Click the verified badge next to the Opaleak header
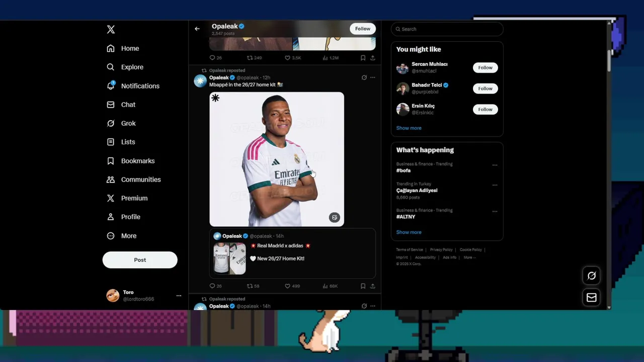The image size is (644, 362). click(242, 26)
